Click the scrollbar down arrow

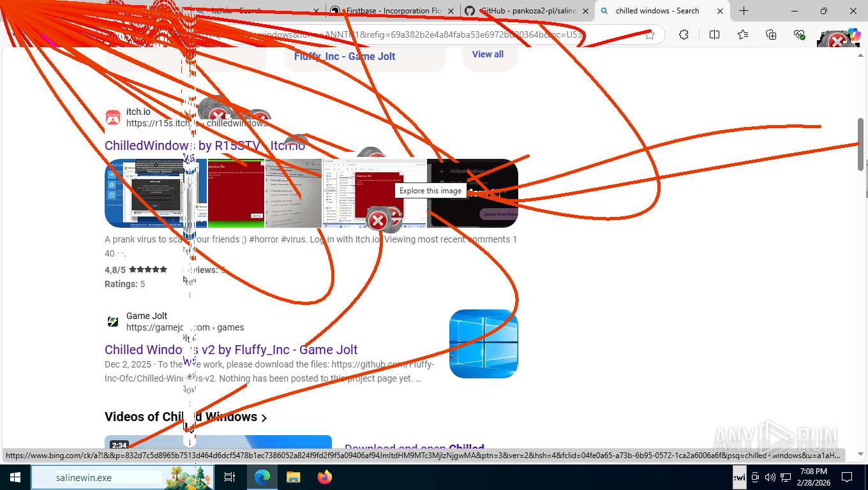(x=861, y=454)
